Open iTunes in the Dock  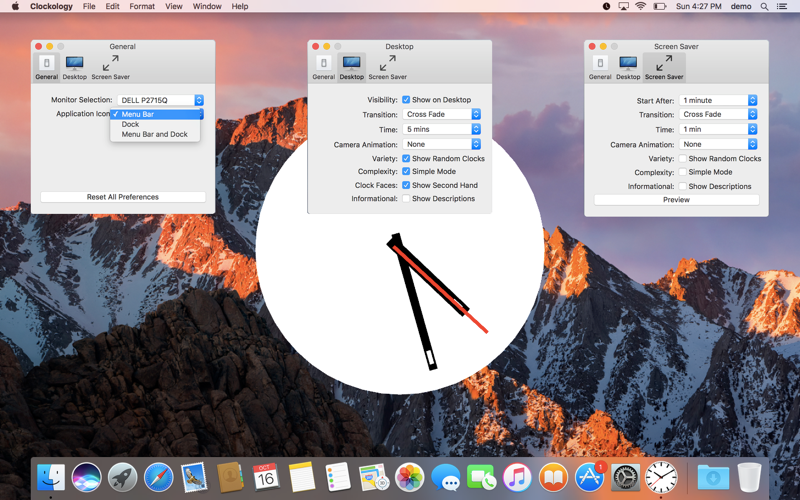(x=517, y=478)
